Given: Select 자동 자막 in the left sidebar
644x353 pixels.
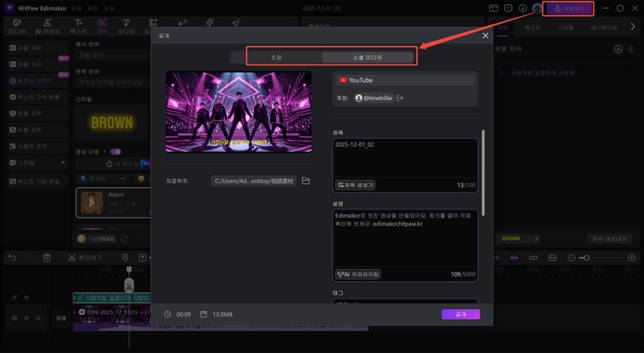Looking at the screenshot, I should point(37,48).
